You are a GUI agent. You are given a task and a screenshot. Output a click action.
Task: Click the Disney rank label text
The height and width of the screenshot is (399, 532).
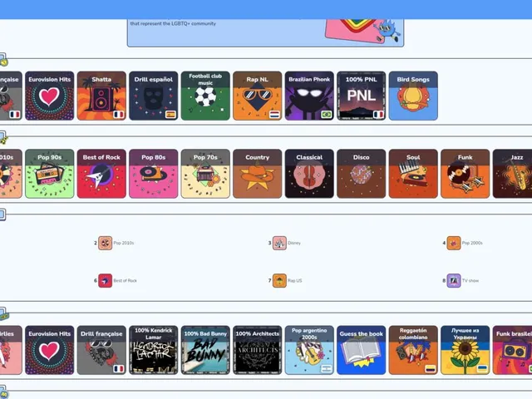294,243
